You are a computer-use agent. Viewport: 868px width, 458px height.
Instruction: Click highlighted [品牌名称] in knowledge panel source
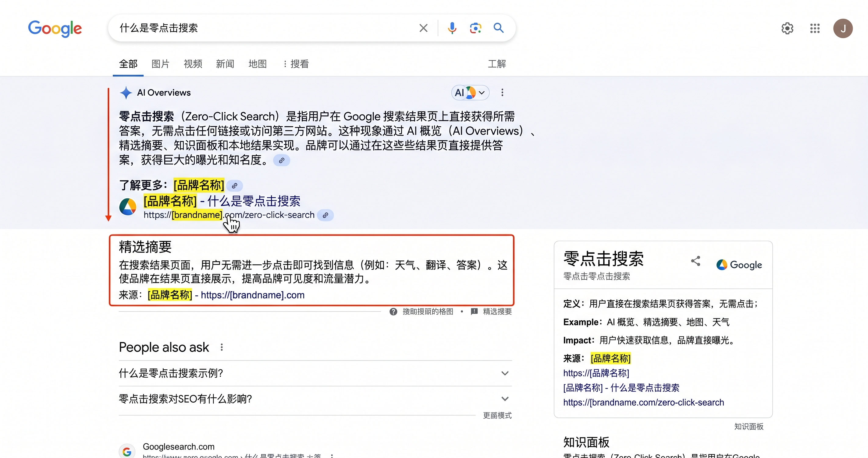[x=610, y=358]
